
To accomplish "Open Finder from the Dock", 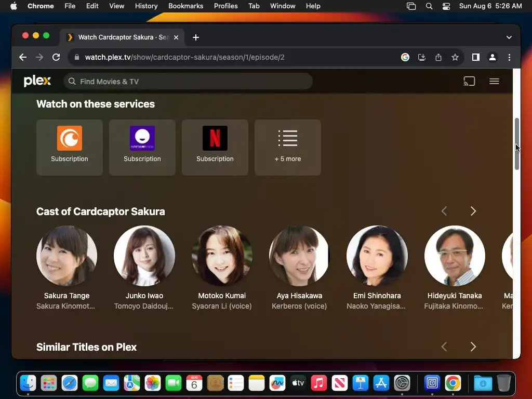I will 28,383.
